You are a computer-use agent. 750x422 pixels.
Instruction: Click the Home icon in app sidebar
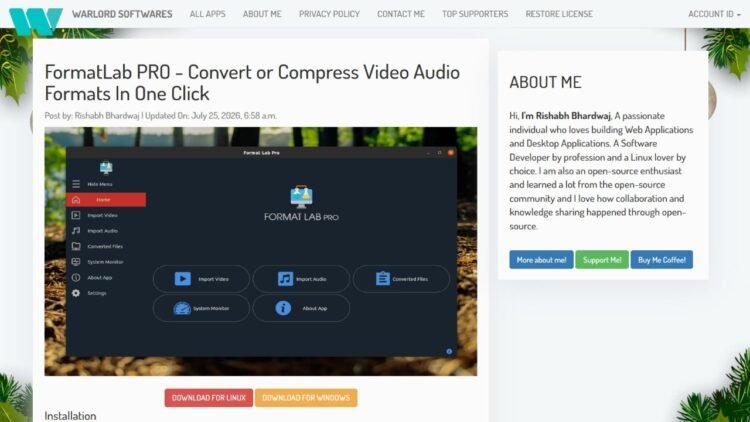click(76, 200)
